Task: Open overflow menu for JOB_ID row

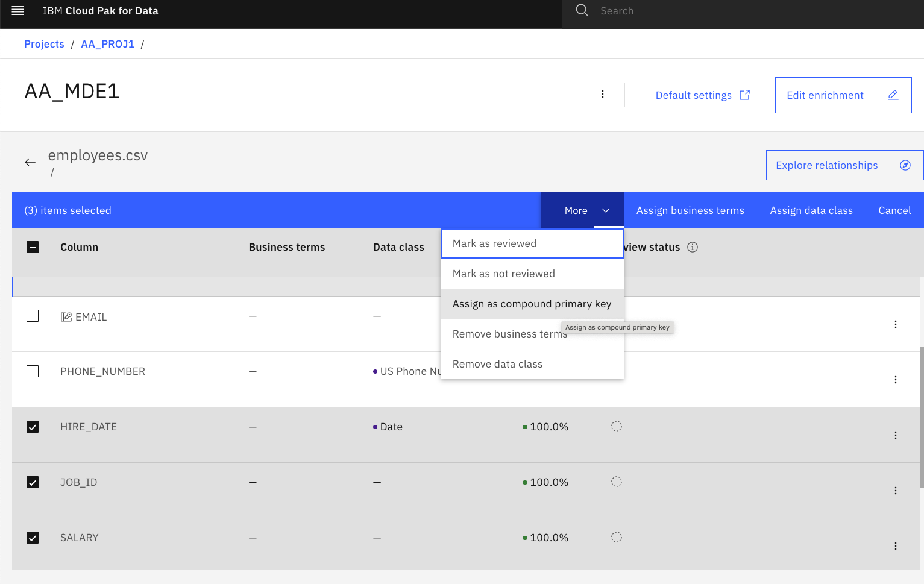Action: click(895, 491)
